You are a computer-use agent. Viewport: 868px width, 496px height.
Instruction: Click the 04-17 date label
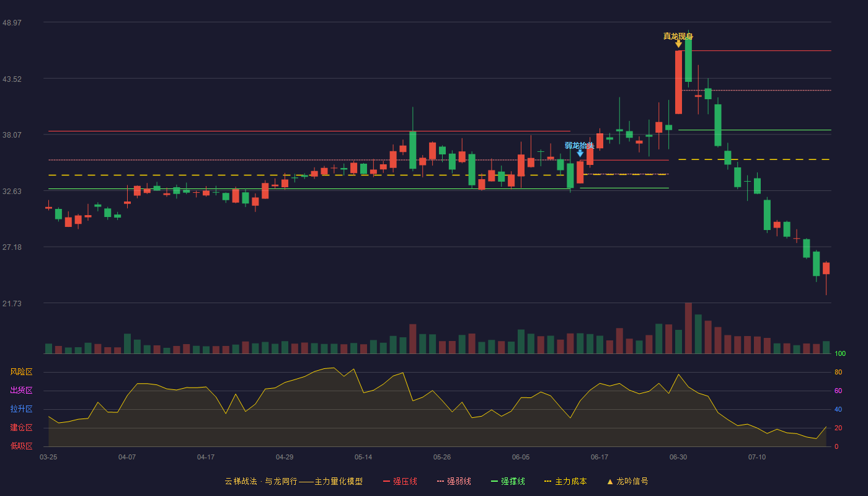tap(206, 457)
